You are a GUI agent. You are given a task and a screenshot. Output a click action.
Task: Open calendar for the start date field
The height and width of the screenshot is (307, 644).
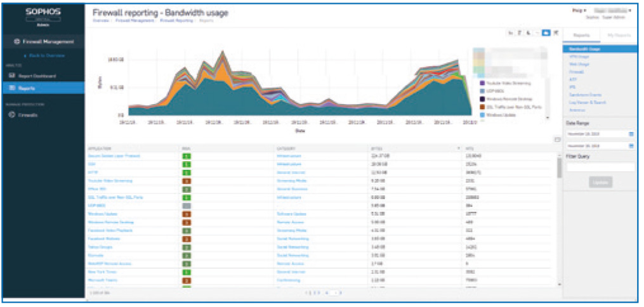[631, 134]
